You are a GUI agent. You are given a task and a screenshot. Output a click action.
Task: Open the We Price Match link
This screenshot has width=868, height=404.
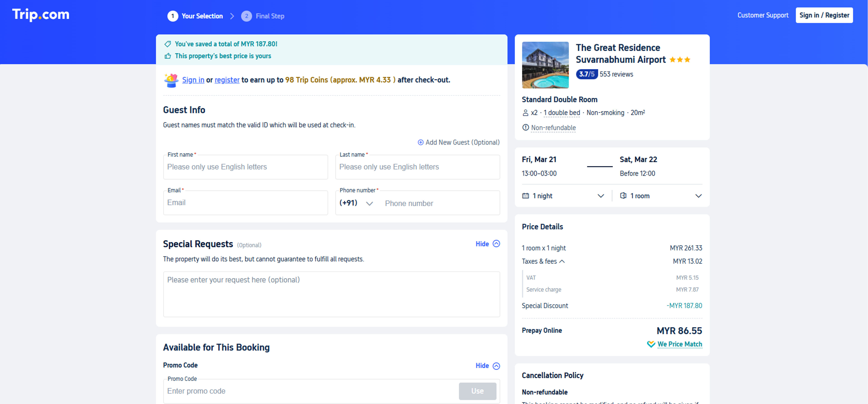tap(680, 344)
